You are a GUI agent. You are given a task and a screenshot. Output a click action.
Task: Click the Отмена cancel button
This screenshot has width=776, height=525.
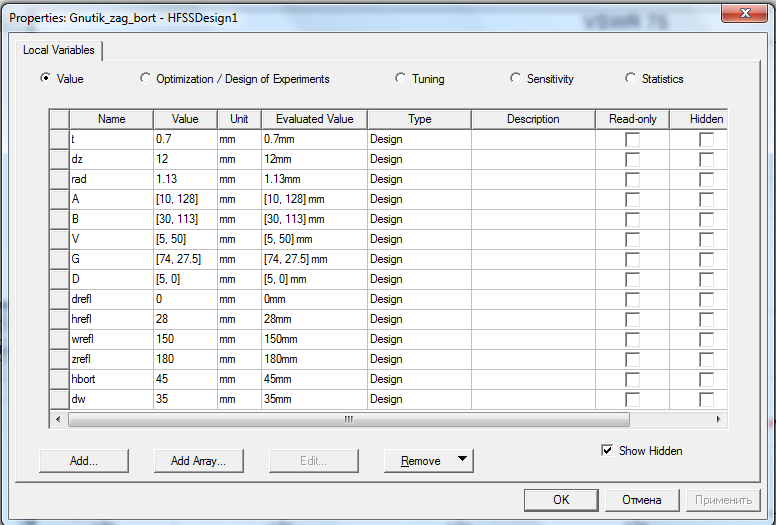tap(641, 500)
